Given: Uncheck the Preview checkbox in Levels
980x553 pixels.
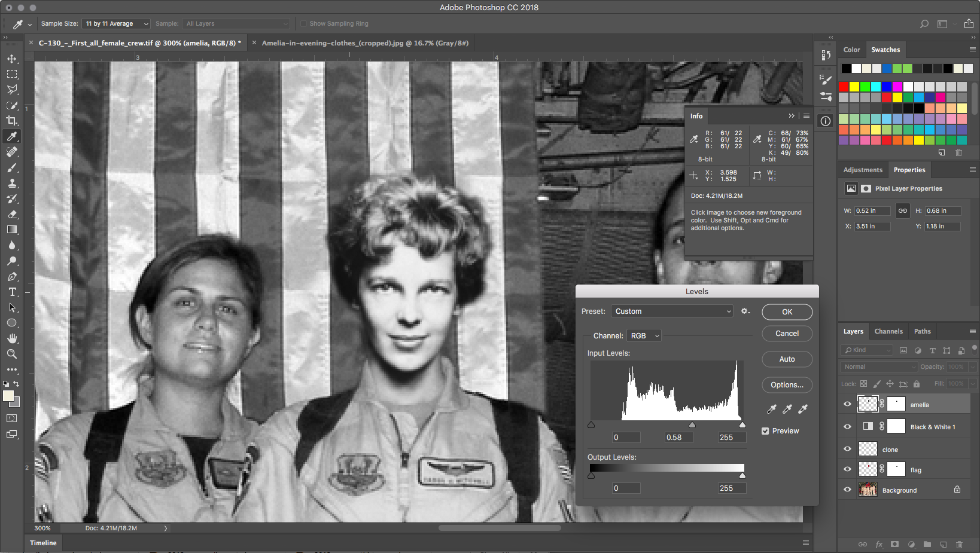Looking at the screenshot, I should pos(765,431).
